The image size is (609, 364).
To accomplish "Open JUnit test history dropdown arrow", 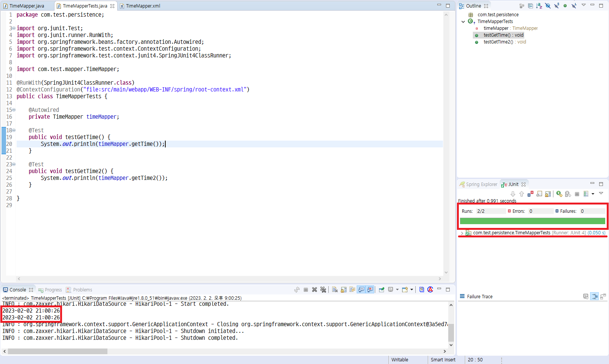I will pos(593,194).
